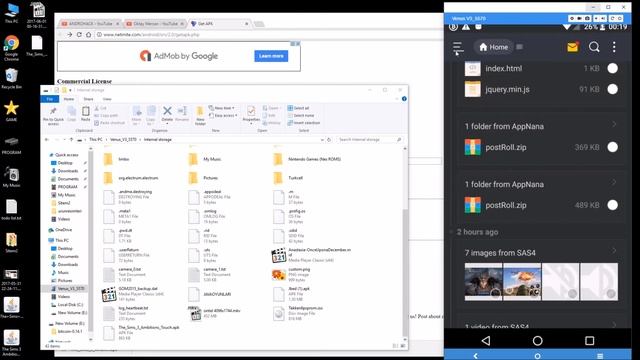640x360 pixels.
Task: Click This PC in address breadcrumb
Action: coord(96,140)
